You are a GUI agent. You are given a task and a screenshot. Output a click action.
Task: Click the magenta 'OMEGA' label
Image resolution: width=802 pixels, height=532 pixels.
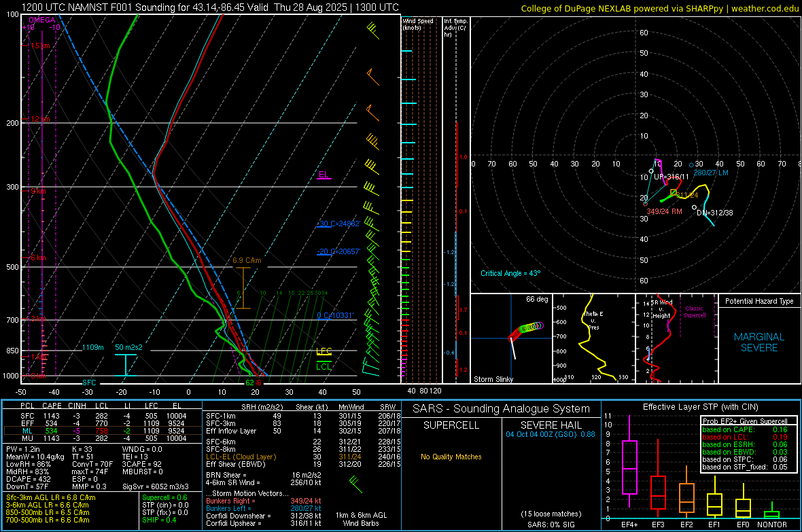coord(42,20)
